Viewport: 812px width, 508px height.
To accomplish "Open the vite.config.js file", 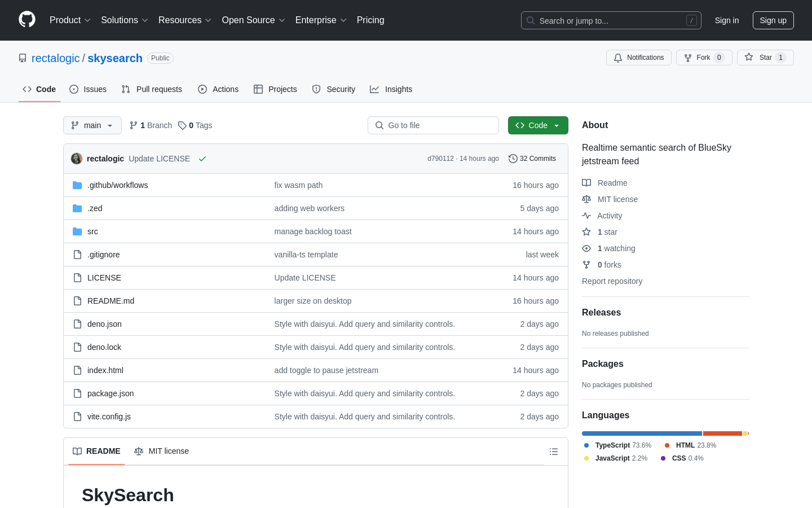I will (x=109, y=417).
